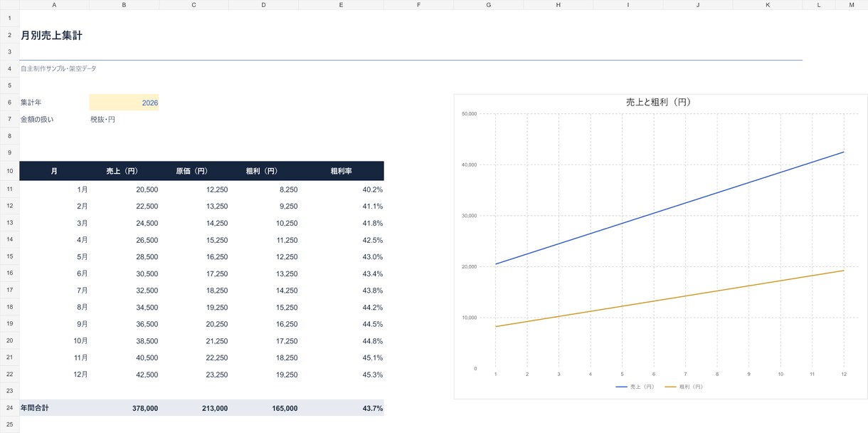The image size is (868, 433).
Task: Click the 集計年 label cell
Action: pyautogui.click(x=55, y=103)
